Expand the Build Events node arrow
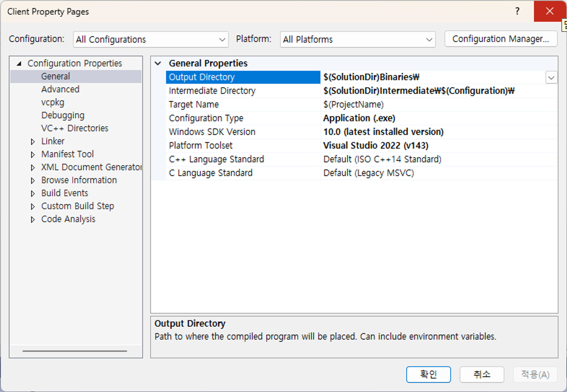This screenshot has height=392, width=567. 33,193
